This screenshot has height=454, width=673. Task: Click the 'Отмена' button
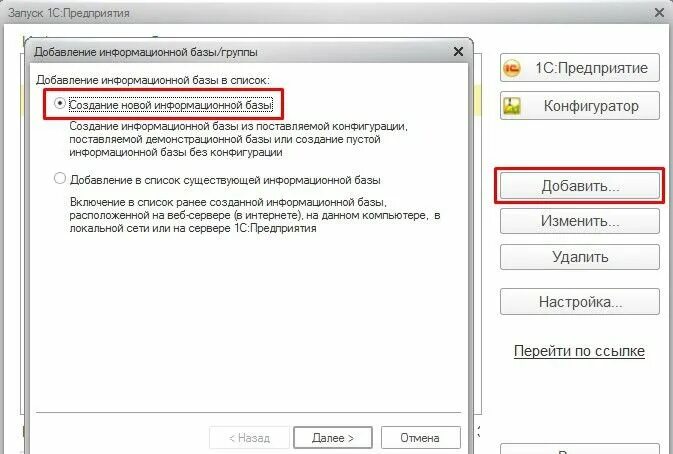click(x=420, y=438)
